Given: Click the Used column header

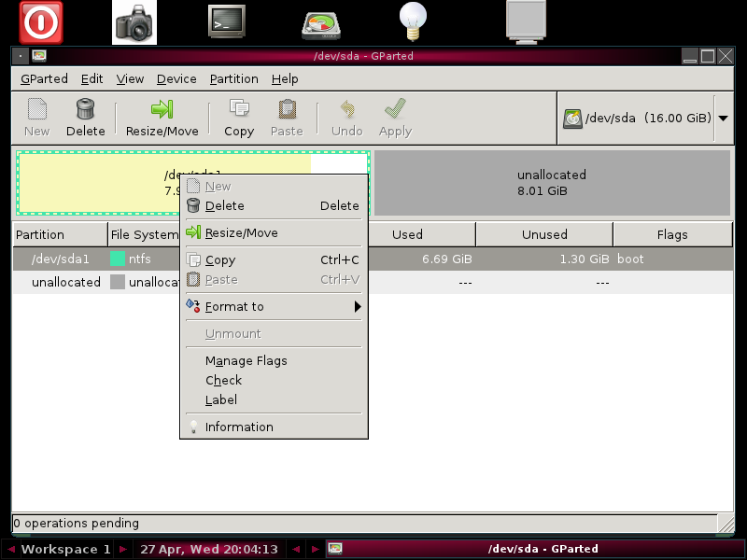Looking at the screenshot, I should (x=422, y=235).
